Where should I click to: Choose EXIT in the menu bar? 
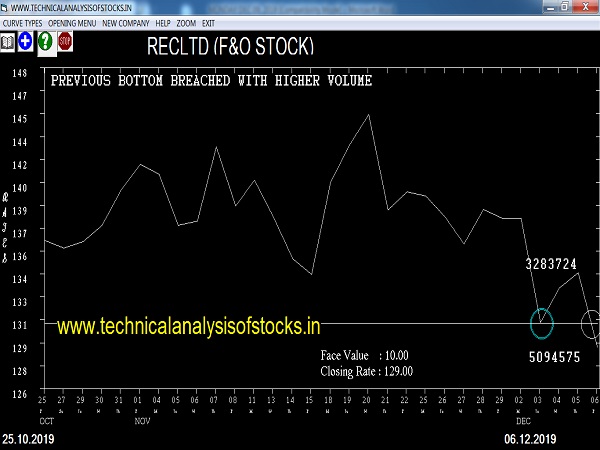pyautogui.click(x=208, y=21)
